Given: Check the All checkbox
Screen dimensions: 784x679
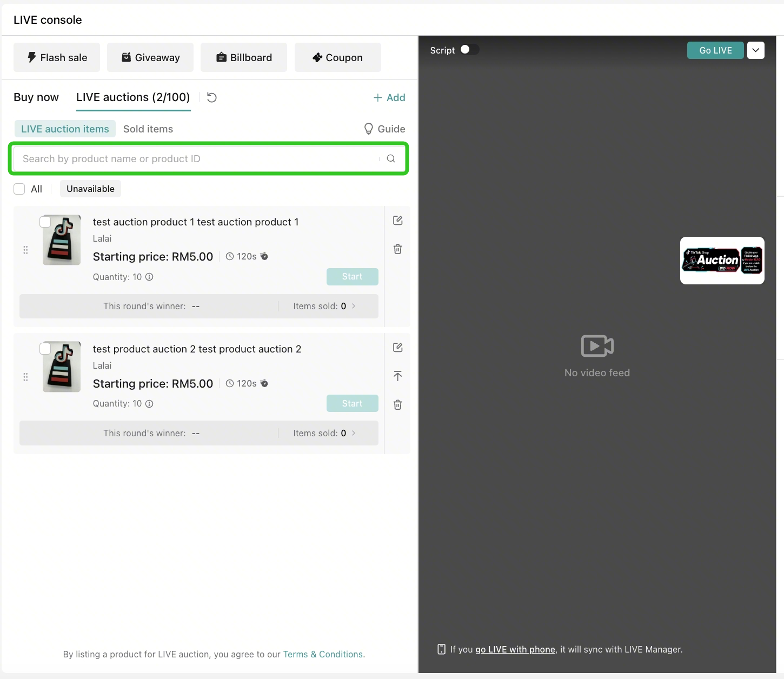Looking at the screenshot, I should (x=19, y=189).
